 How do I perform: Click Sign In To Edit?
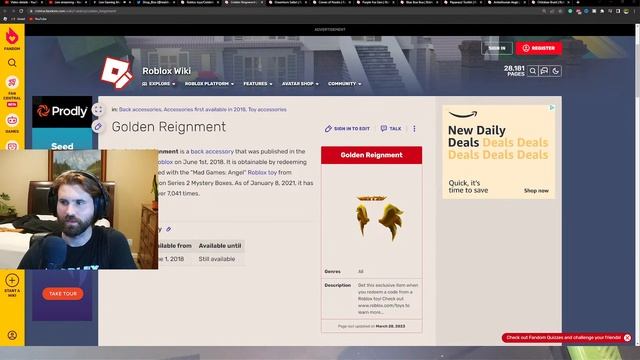347,129
